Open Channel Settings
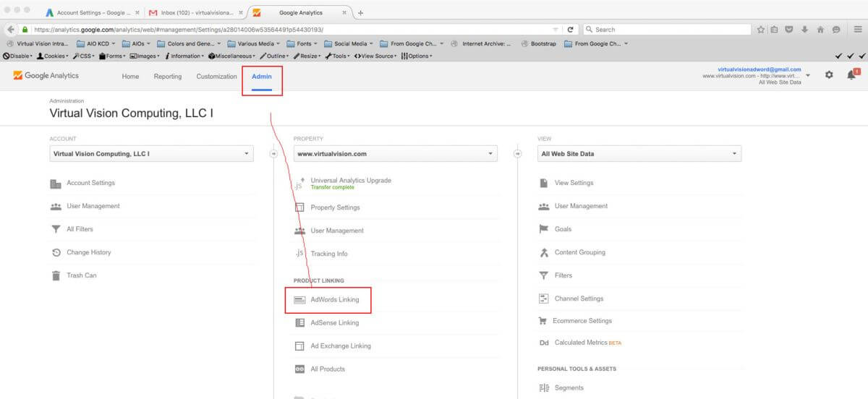Screen dimensions: 868x399 coord(579,299)
